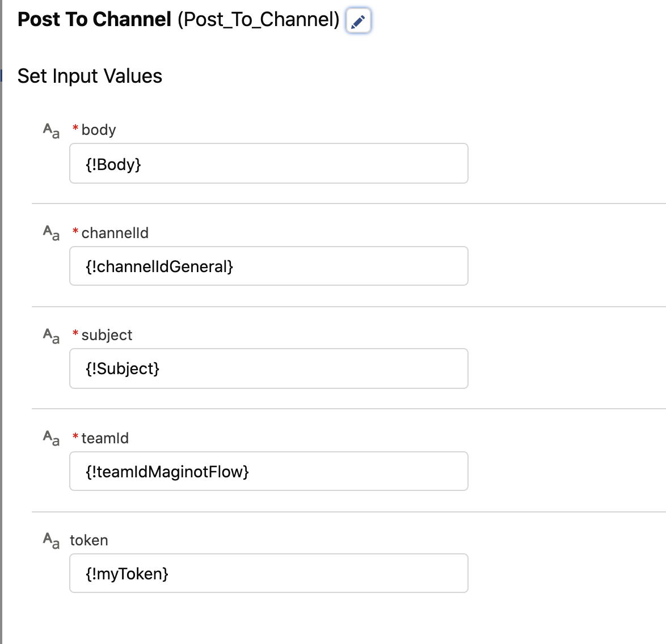
Task: Click the Aa text-type icon for token
Action: [51, 540]
